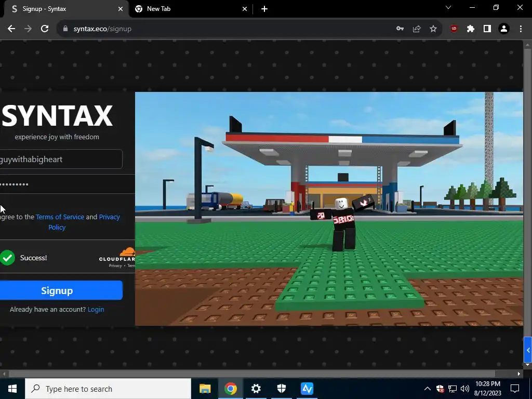Screen dimensions: 532x399
Task: Click the vertical scrollbar down arrow
Action: pos(527,365)
